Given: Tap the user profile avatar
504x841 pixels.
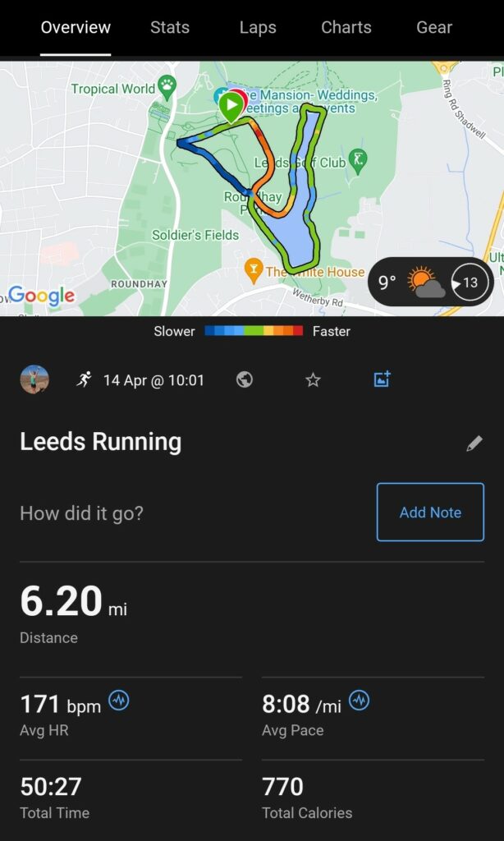Looking at the screenshot, I should [x=34, y=379].
